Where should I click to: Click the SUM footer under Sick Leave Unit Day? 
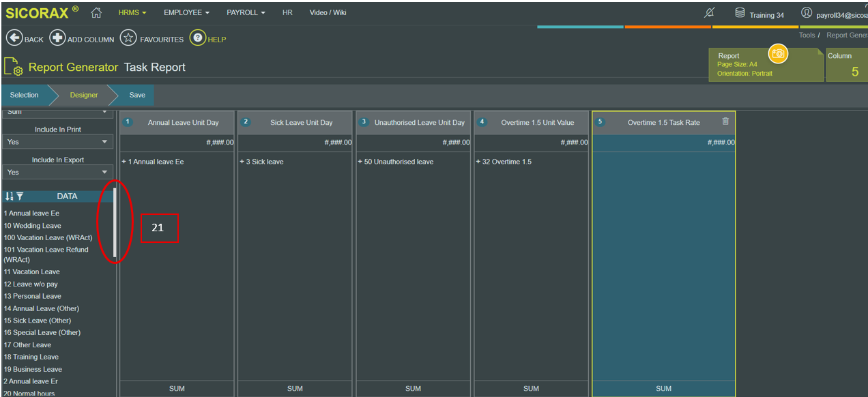[295, 389]
